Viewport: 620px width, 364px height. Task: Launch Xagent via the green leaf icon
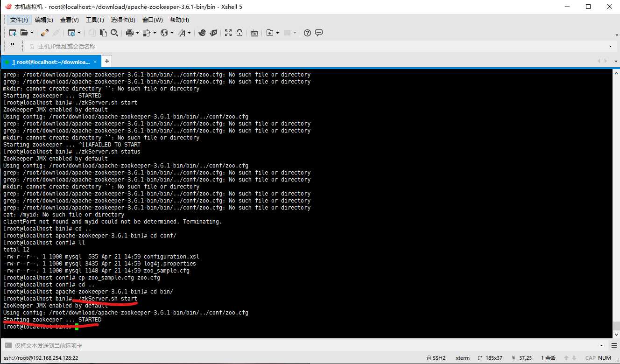tap(213, 33)
